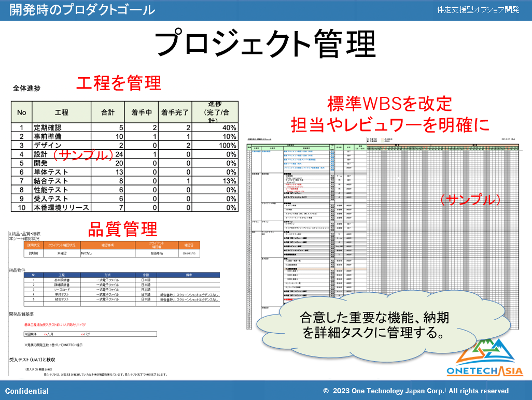
Task: Click the 全体進捗 label
Action: click(x=27, y=88)
